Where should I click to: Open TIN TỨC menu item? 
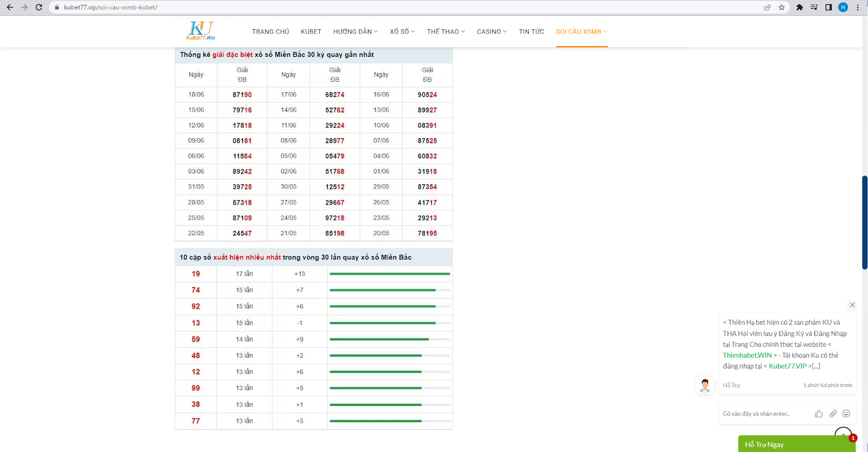click(x=532, y=32)
